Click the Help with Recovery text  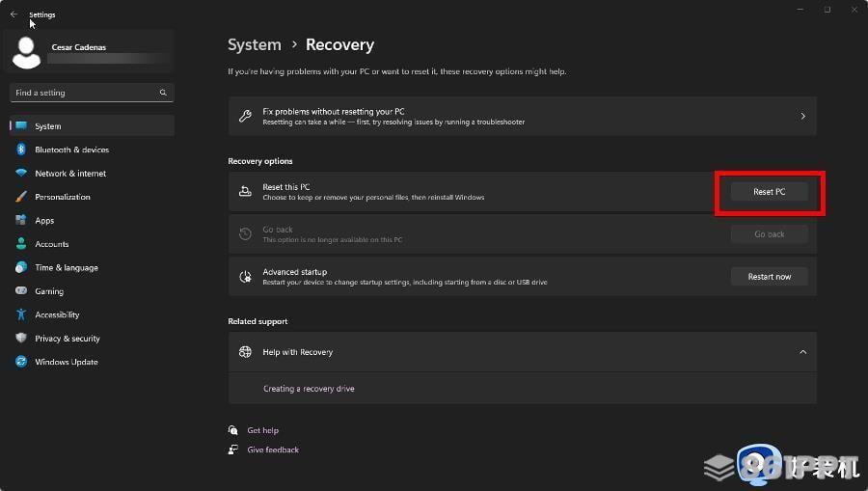pyautogui.click(x=298, y=352)
